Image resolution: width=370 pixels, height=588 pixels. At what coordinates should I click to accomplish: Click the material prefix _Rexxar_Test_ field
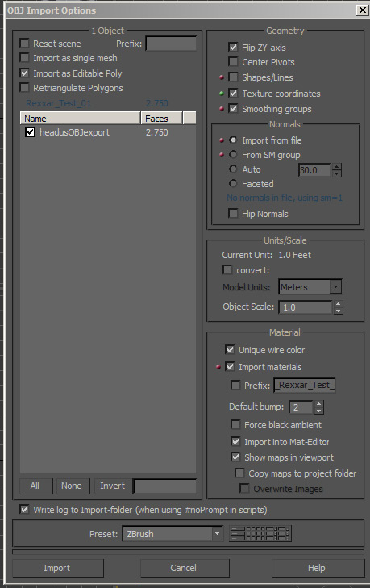[x=305, y=385]
